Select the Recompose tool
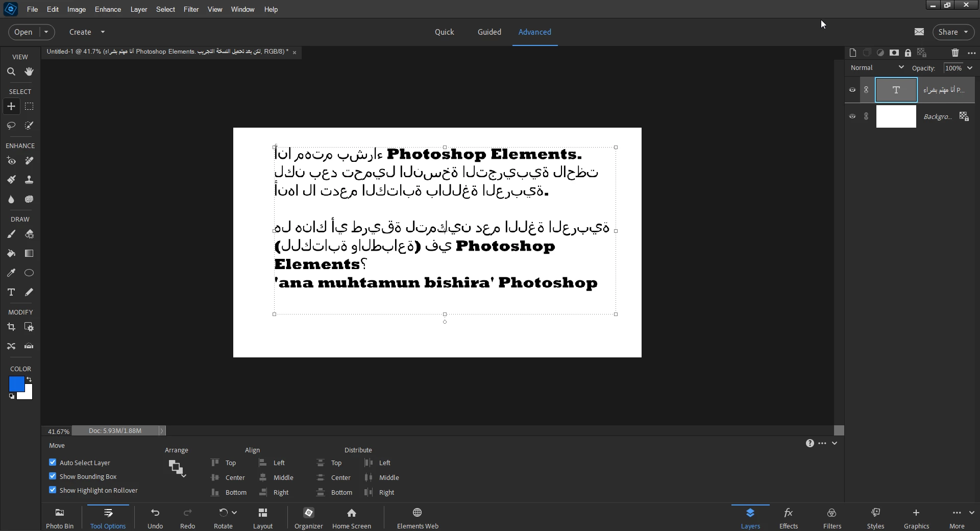The width and height of the screenshot is (980, 531). pos(29,327)
